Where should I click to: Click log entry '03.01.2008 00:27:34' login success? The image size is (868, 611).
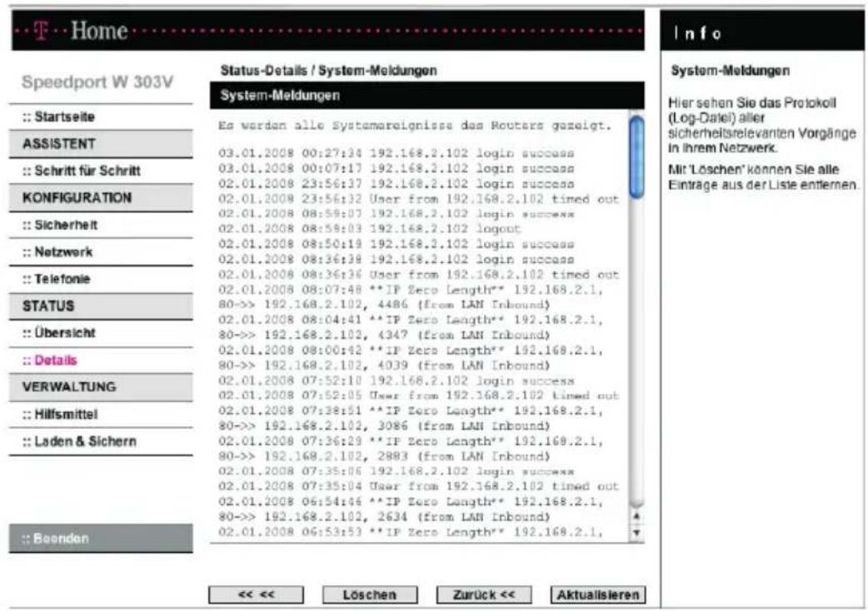pyautogui.click(x=396, y=153)
